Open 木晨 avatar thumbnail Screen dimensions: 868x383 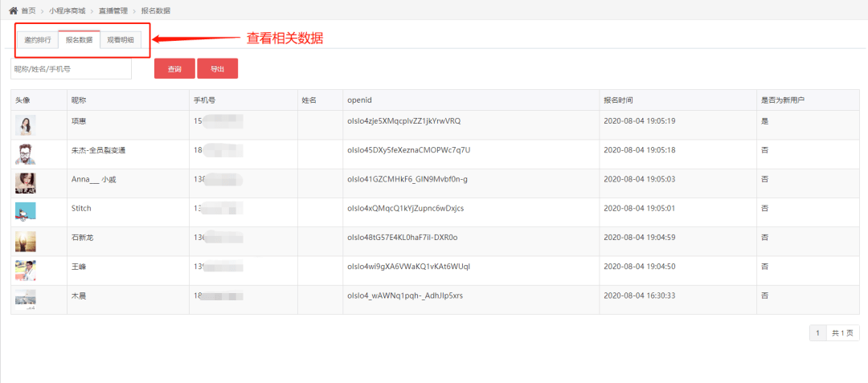pos(26,299)
